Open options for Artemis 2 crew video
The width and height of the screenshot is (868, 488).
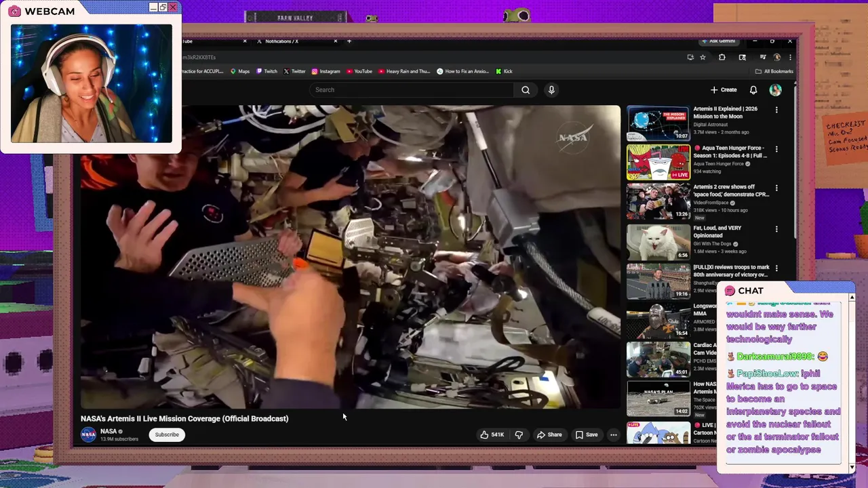(776, 188)
